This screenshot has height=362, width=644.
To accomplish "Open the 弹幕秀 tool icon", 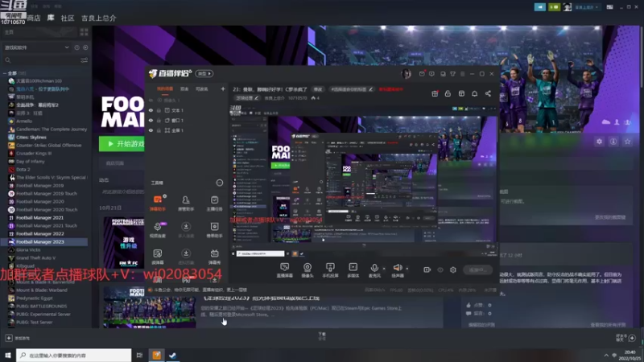I will click(214, 256).
